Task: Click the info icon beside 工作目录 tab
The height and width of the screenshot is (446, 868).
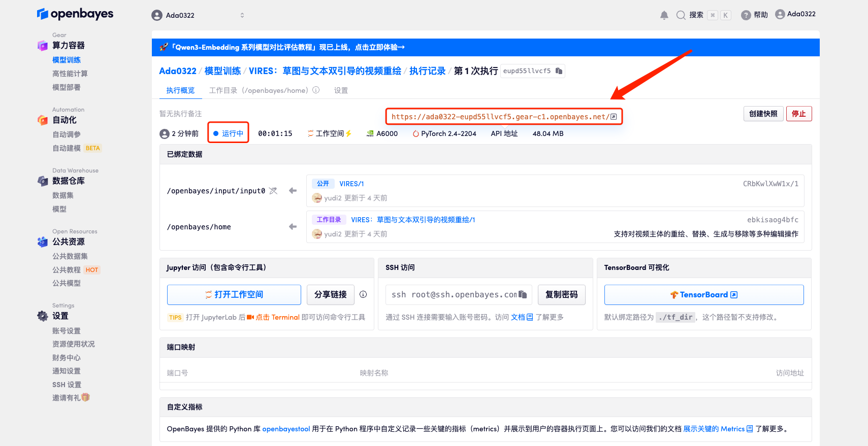Action: coord(316,90)
